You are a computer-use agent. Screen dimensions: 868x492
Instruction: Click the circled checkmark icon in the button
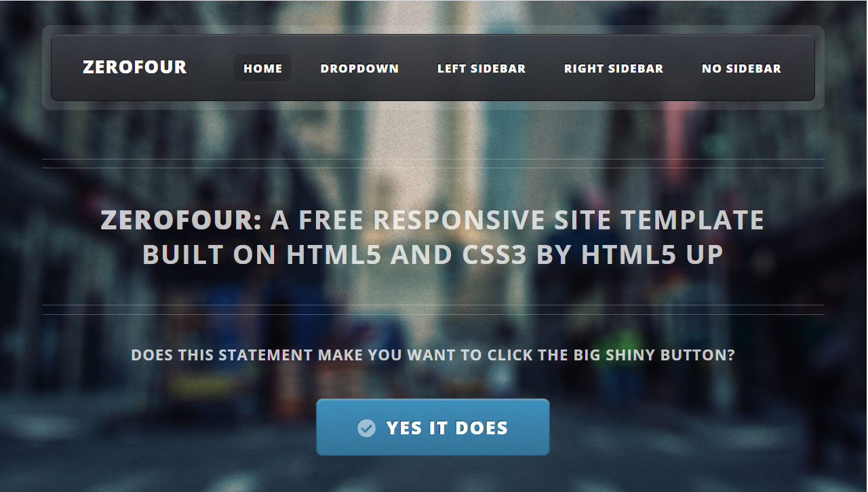[366, 428]
